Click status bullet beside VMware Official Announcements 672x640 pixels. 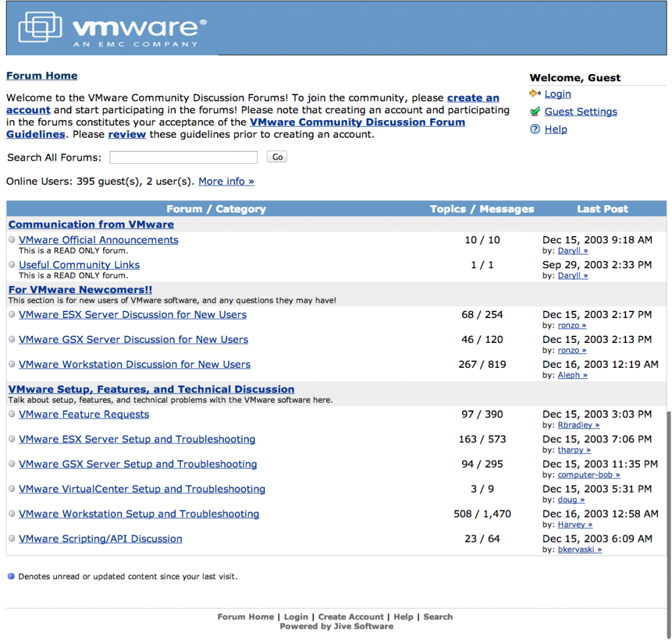pyautogui.click(x=12, y=239)
